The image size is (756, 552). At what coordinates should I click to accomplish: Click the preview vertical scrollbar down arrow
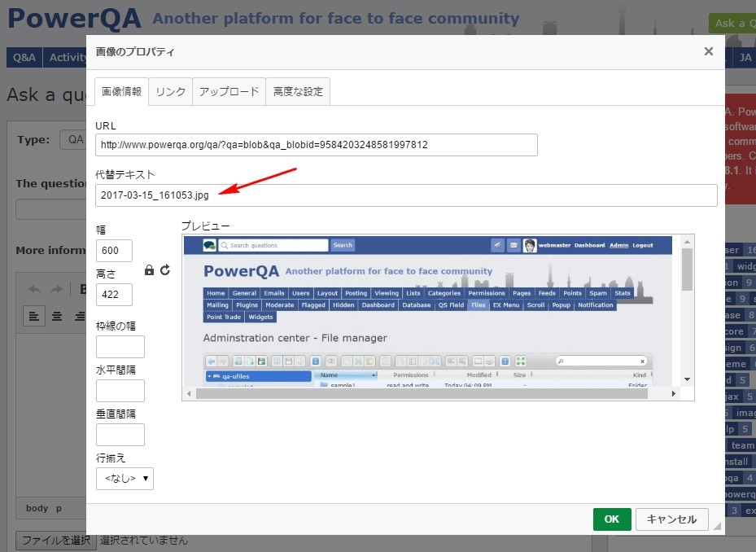tap(688, 379)
